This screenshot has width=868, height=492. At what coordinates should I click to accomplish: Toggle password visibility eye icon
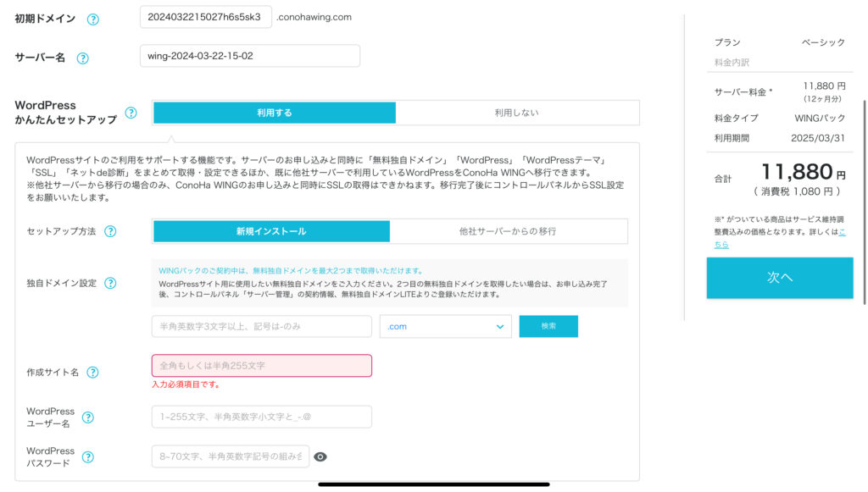click(320, 456)
